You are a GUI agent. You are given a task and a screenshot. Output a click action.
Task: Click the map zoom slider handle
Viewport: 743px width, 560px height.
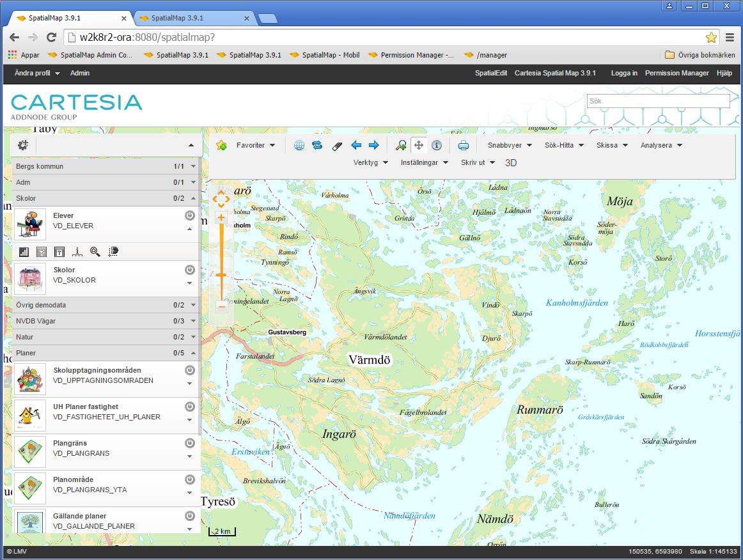coord(221,275)
